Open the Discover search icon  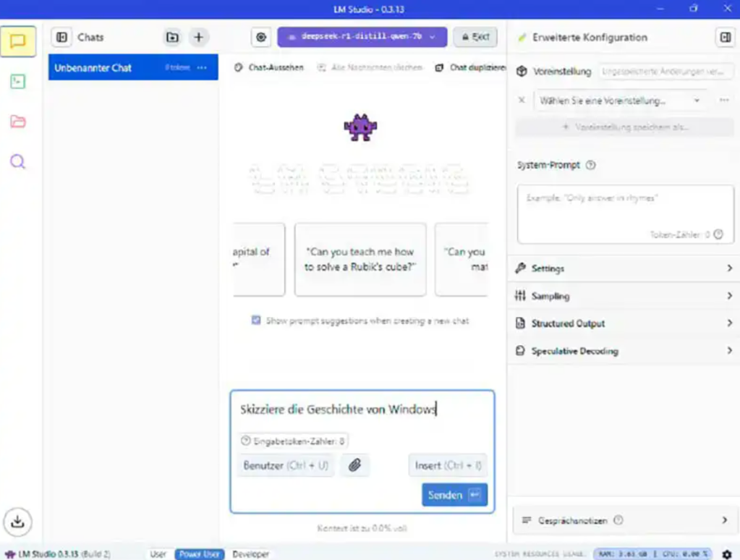[x=18, y=161]
